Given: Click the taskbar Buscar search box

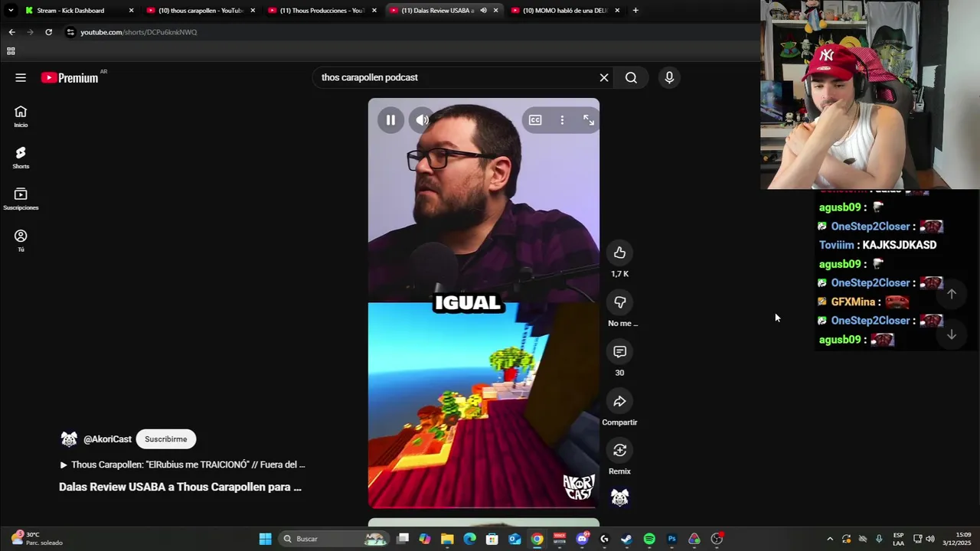Looking at the screenshot, I should 334,539.
